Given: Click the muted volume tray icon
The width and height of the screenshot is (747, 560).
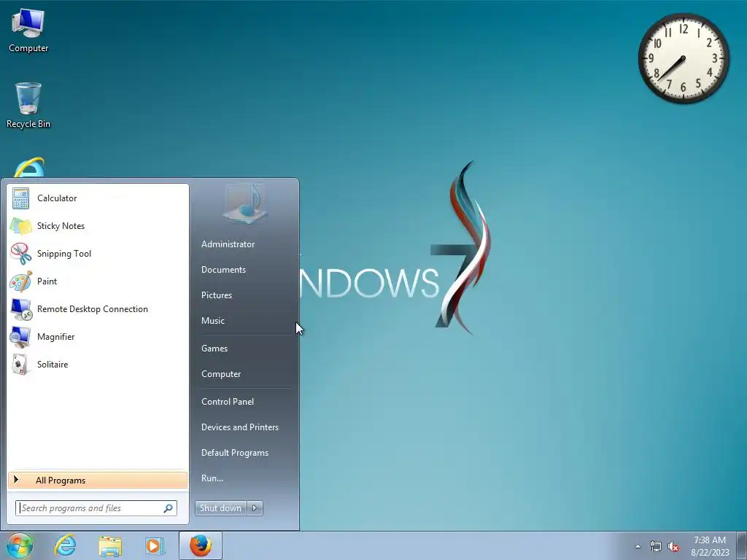Looking at the screenshot, I should [673, 547].
